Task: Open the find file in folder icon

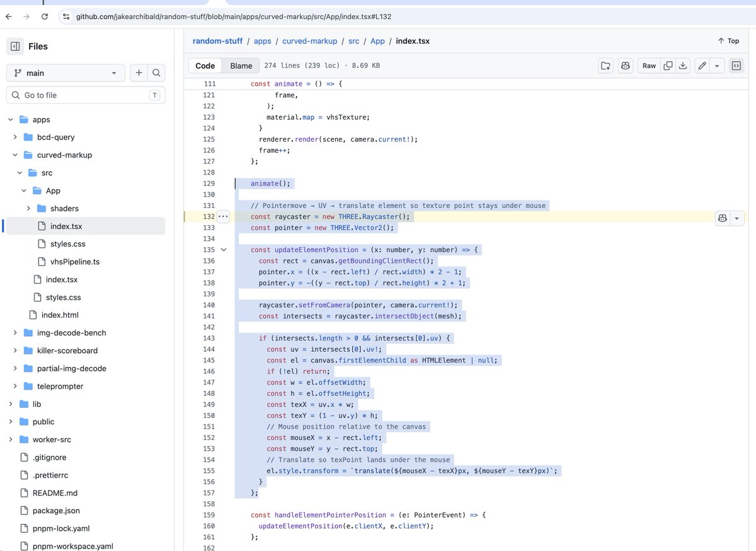Action: tap(605, 66)
